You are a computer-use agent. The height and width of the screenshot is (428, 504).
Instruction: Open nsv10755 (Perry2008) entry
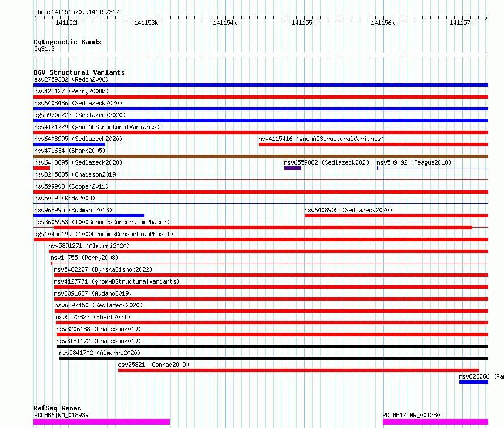pyautogui.click(x=84, y=258)
